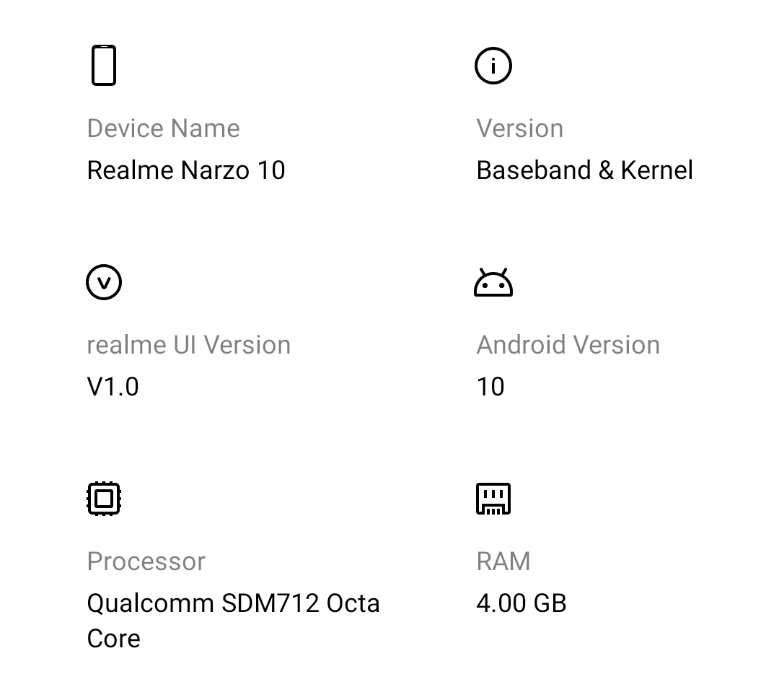Click the info icon above Version
The image size is (779, 700).
click(x=493, y=64)
